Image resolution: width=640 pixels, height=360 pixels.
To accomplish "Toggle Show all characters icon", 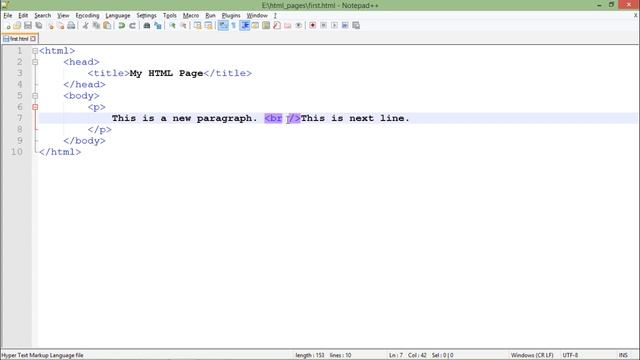I will [x=233, y=26].
